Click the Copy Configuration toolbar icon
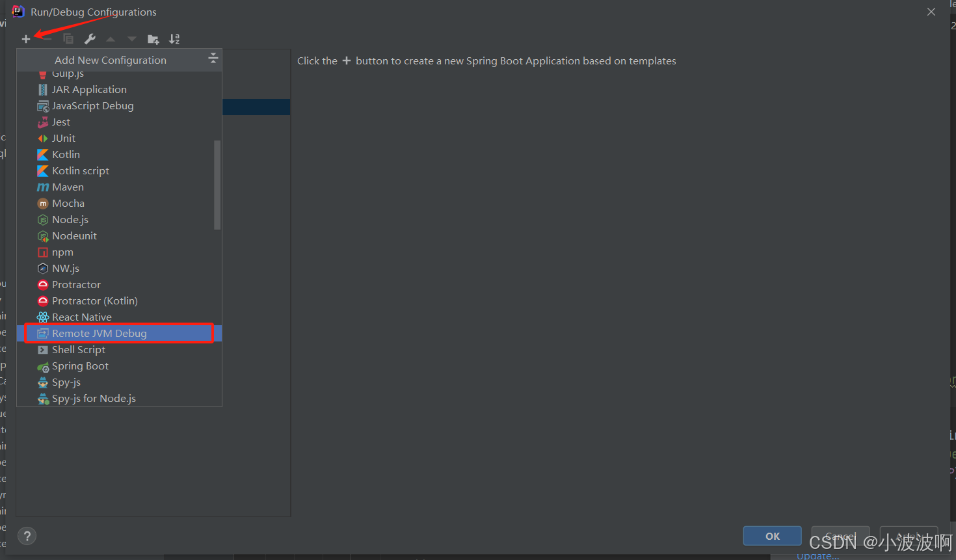Image resolution: width=956 pixels, height=560 pixels. [68, 39]
